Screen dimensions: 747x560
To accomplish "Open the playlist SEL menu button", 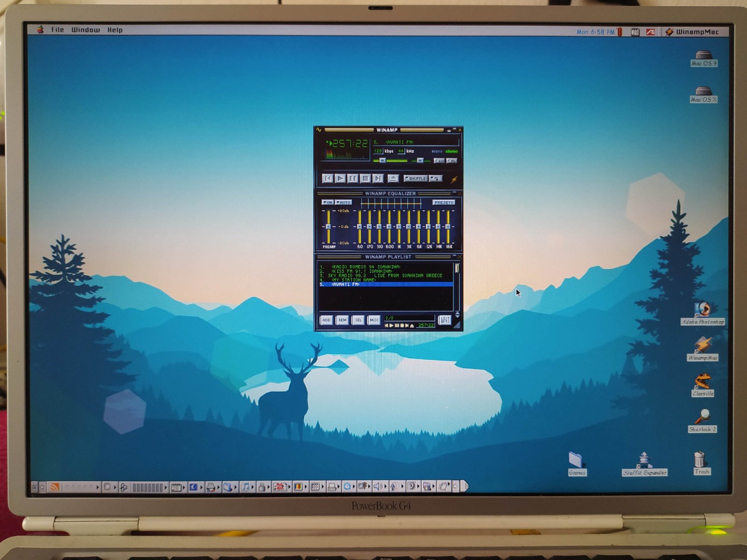I will click(x=358, y=320).
